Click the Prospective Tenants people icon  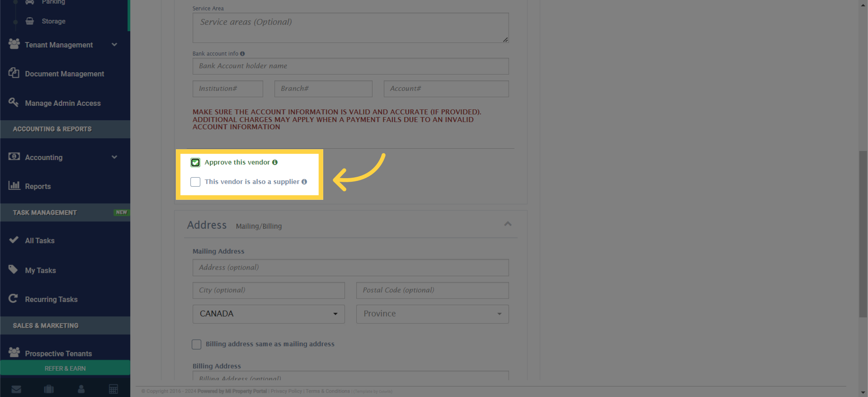(x=14, y=352)
